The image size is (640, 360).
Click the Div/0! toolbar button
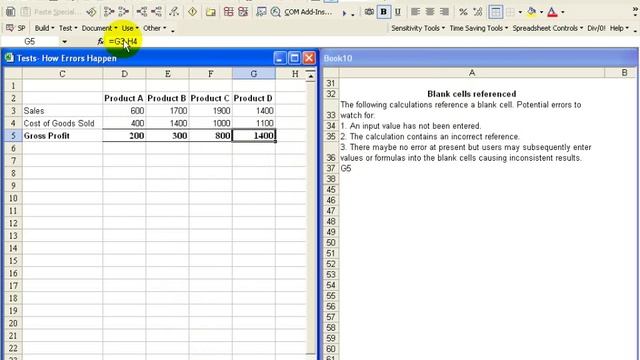pos(596,28)
